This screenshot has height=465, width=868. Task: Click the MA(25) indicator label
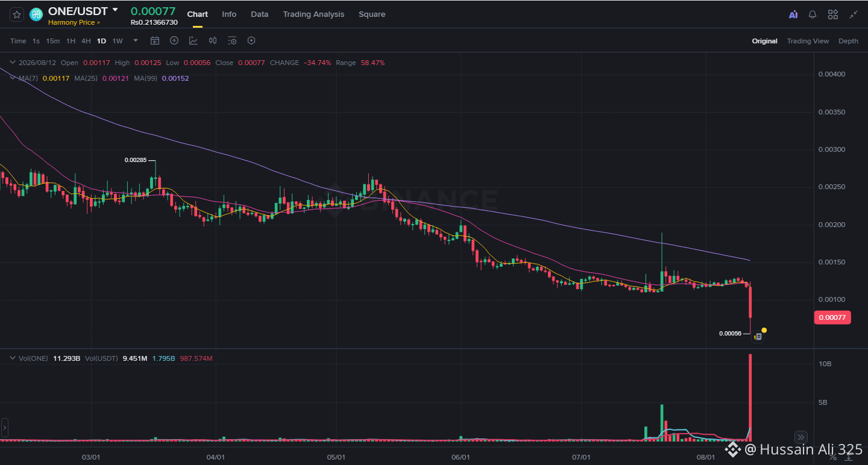point(86,78)
